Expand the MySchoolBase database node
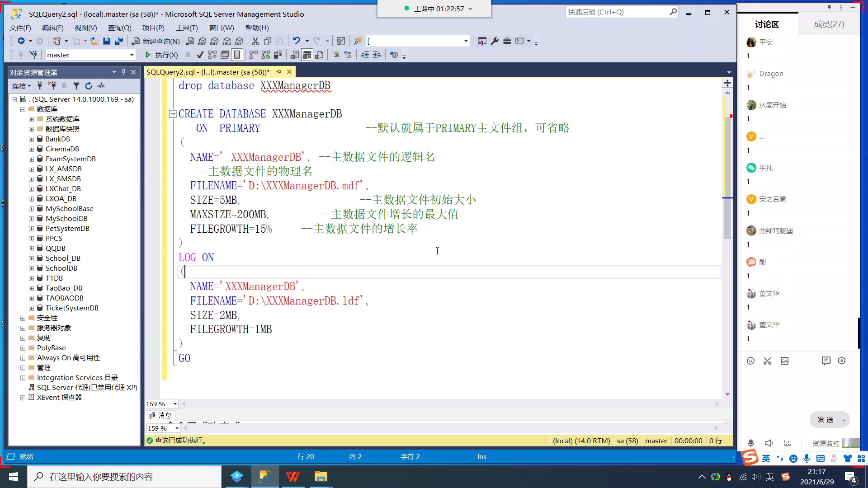 [x=31, y=208]
